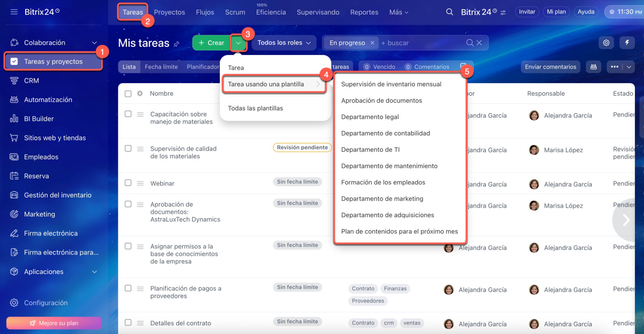Expand the Más menu in top navigation
The height and width of the screenshot is (334, 644).
coord(398,12)
